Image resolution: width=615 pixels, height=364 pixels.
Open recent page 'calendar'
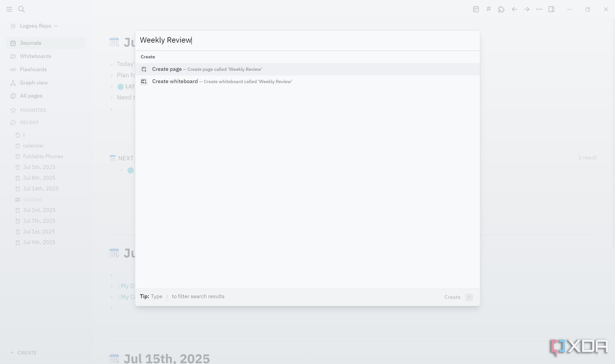(x=33, y=146)
